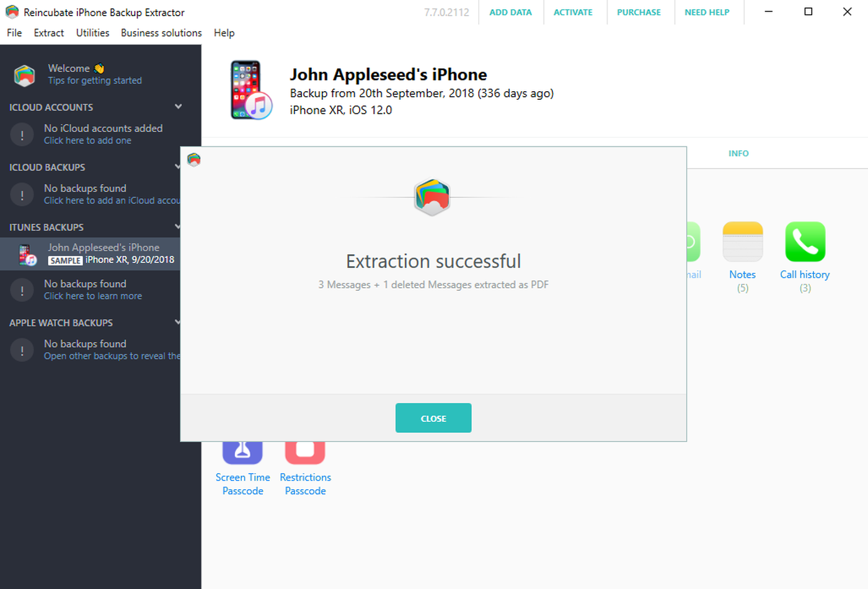Switch to the INFO tab
Screen dimensions: 868x589
(738, 153)
